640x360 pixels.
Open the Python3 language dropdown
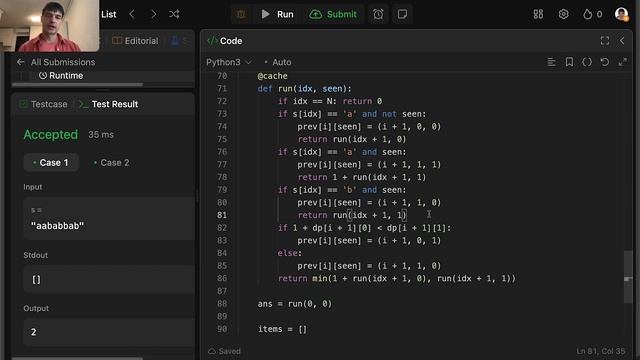tap(229, 62)
